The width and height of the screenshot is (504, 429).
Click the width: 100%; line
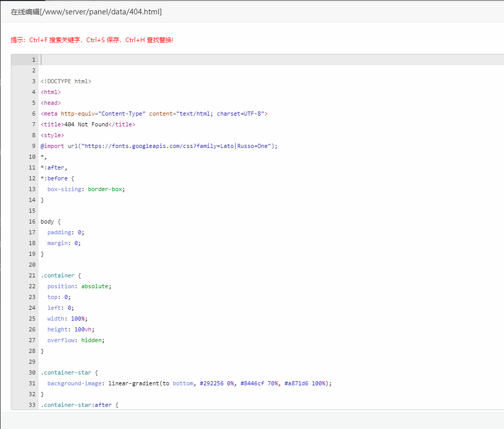coord(67,319)
